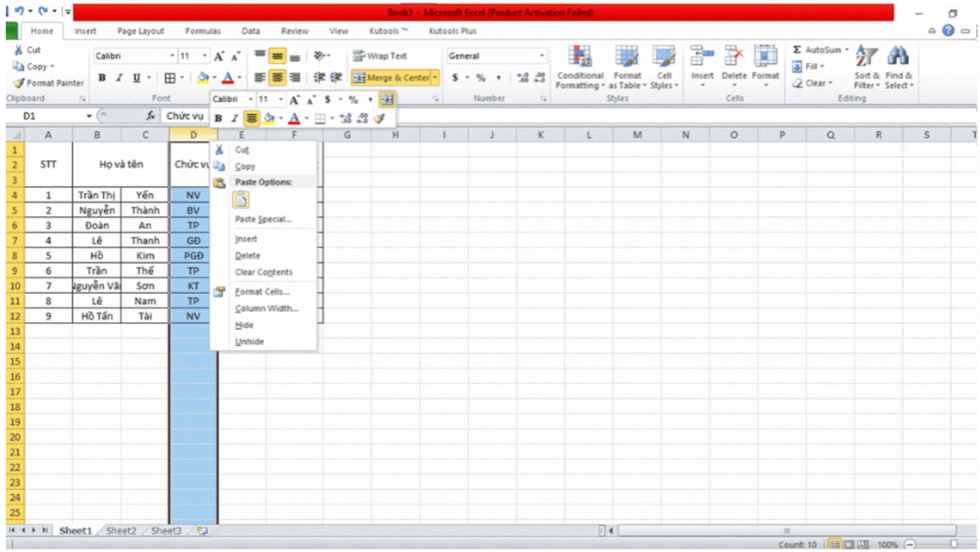This screenshot has width=980, height=552.
Task: Expand the Fill dropdown
Action: click(822, 67)
